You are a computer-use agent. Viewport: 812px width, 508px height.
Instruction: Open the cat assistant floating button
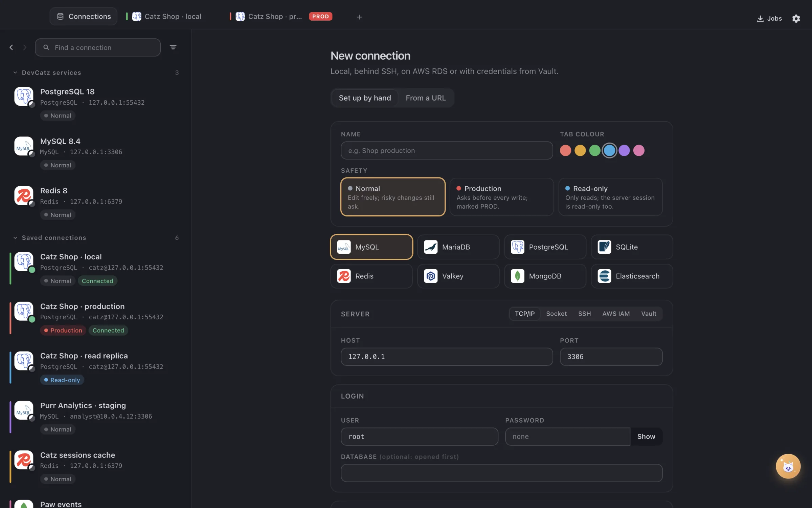pyautogui.click(x=788, y=466)
